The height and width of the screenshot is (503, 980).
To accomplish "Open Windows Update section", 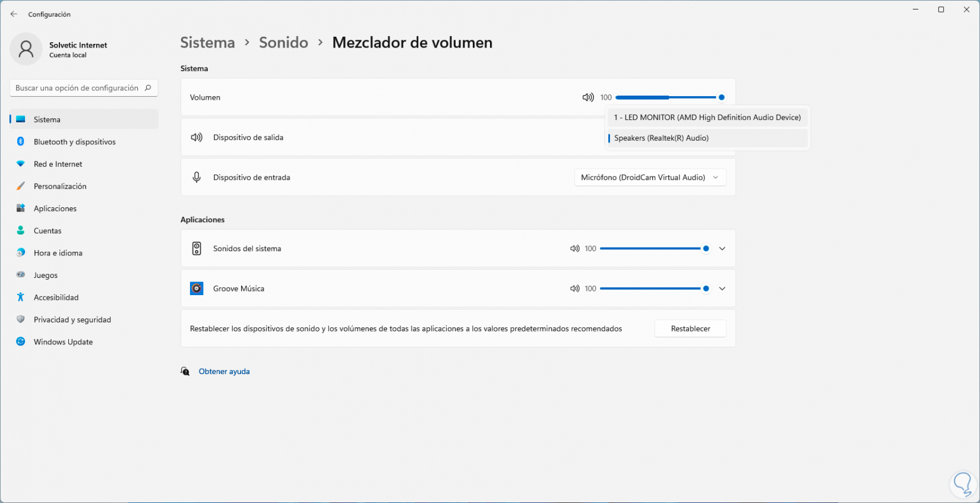I will (63, 342).
